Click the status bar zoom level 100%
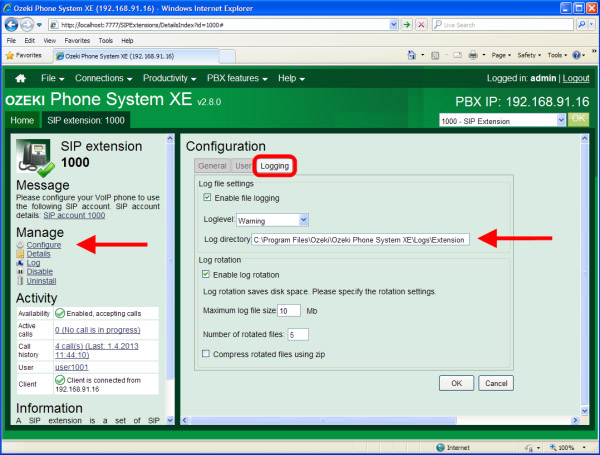This screenshot has width=600, height=455. pyautogui.click(x=566, y=447)
